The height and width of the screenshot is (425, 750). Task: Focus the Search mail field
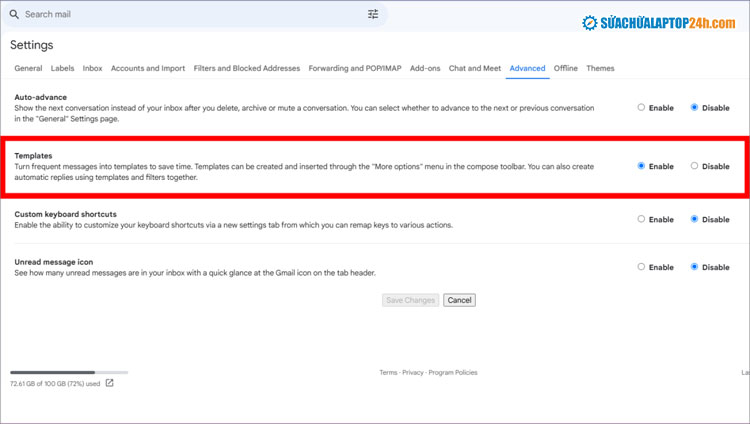(x=194, y=14)
